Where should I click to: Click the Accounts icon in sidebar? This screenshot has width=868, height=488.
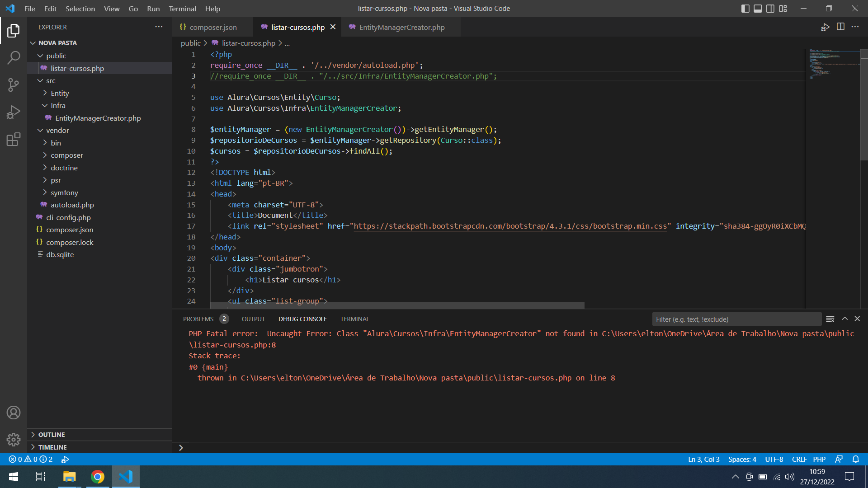[x=13, y=413]
